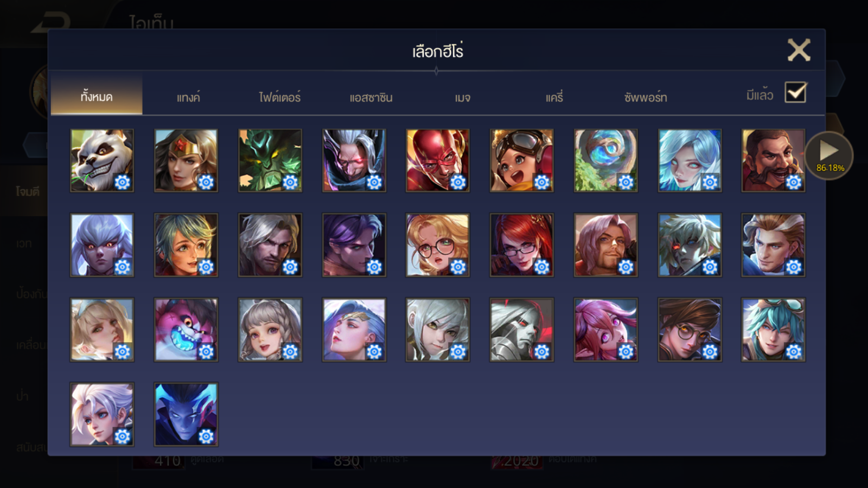
Task: Choose the mustached bearded man hero
Action: tap(774, 160)
